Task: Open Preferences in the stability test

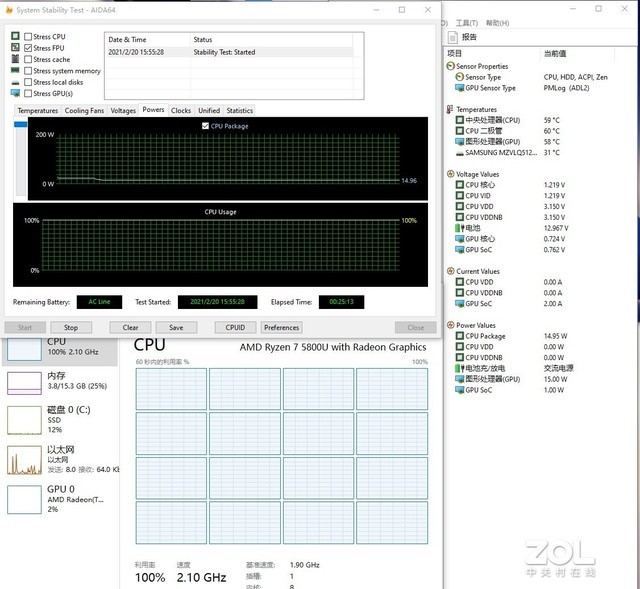Action: click(282, 327)
